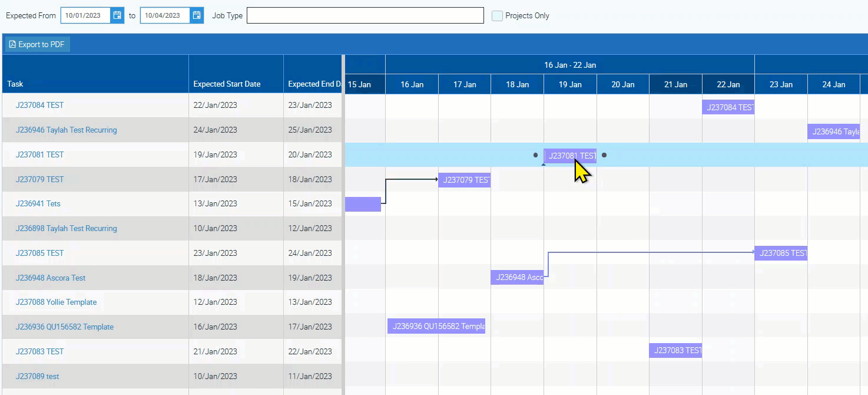Click the left handle dot of J237081 bar

click(x=535, y=156)
